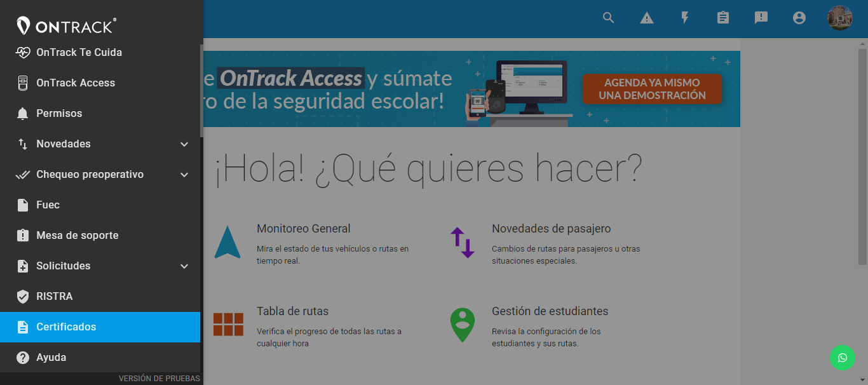Click the warning triangle alerts icon

[x=646, y=18]
